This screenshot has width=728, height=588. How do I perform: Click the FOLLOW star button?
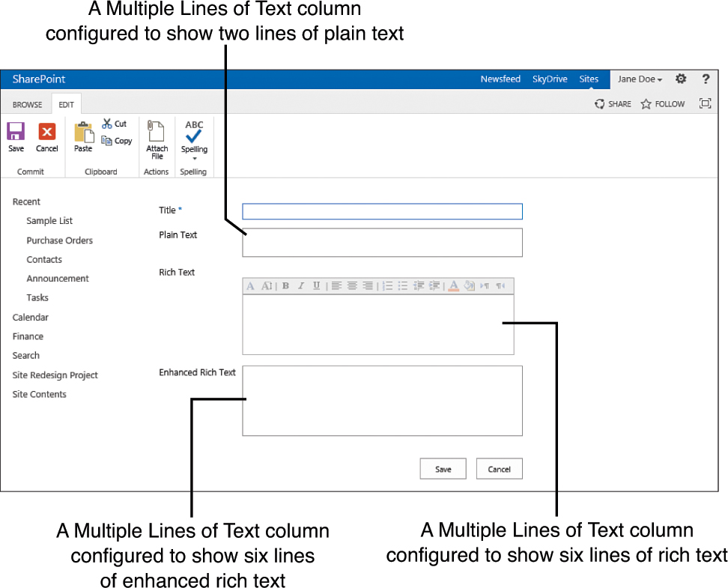(x=663, y=103)
